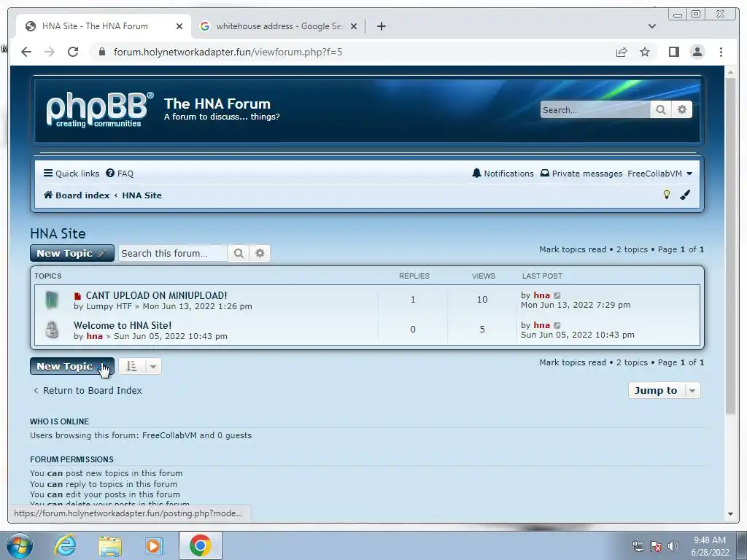Close the whitehouse address tab

tap(354, 26)
